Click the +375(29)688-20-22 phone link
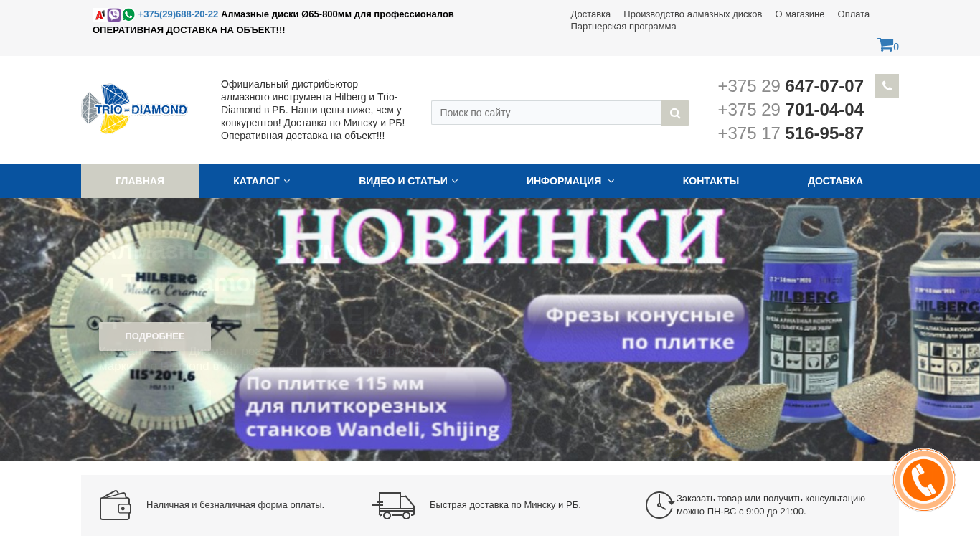Image resolution: width=980 pixels, height=551 pixels. tap(178, 14)
